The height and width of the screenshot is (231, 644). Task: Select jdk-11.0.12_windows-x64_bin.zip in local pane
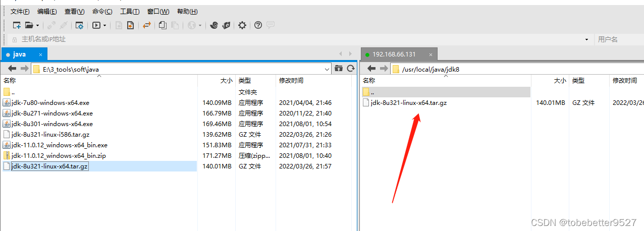pos(99,155)
